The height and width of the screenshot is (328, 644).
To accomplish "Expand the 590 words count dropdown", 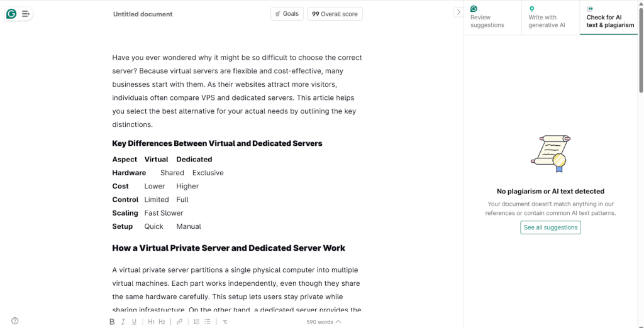I will (x=324, y=322).
